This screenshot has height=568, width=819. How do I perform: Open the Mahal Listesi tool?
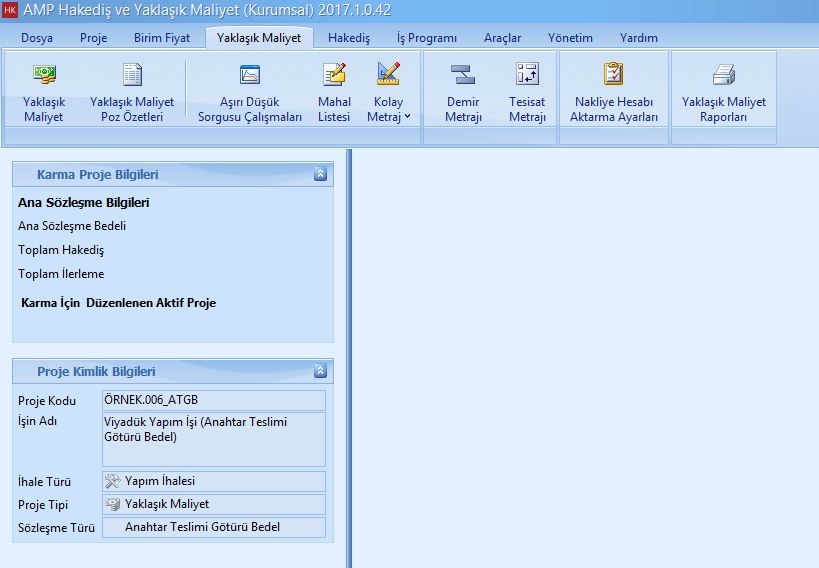(334, 91)
